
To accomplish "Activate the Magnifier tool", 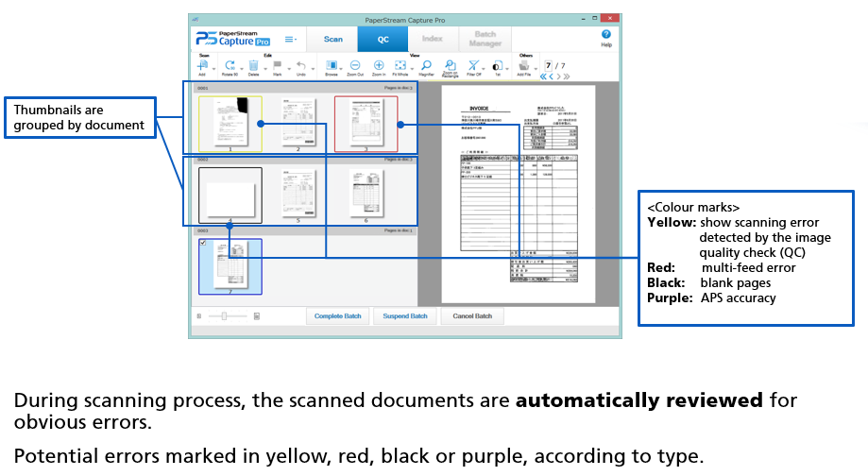I will point(425,66).
